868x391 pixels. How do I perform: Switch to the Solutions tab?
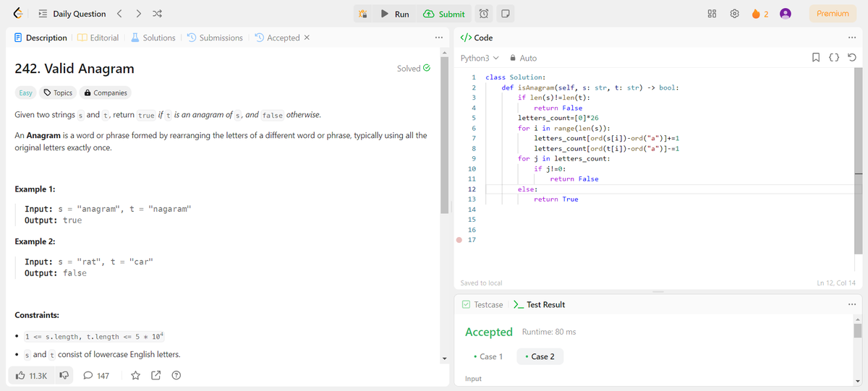coord(153,38)
